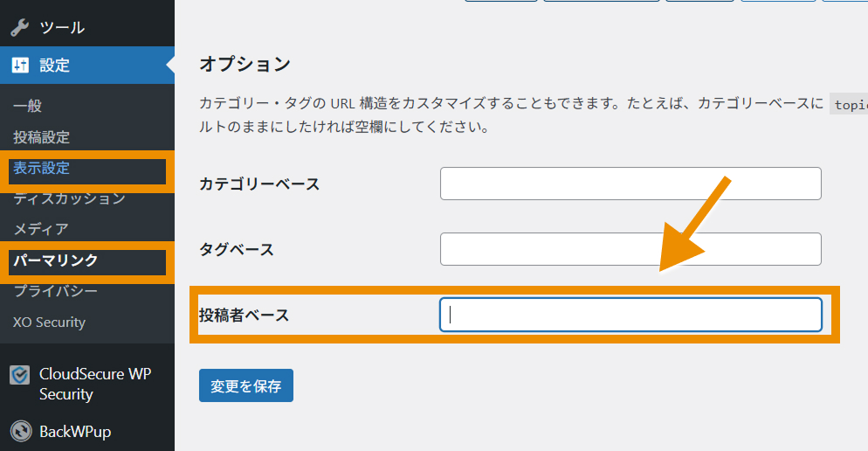This screenshot has width=868, height=451.
Task: Click the タグベース field label
Action: (x=237, y=250)
